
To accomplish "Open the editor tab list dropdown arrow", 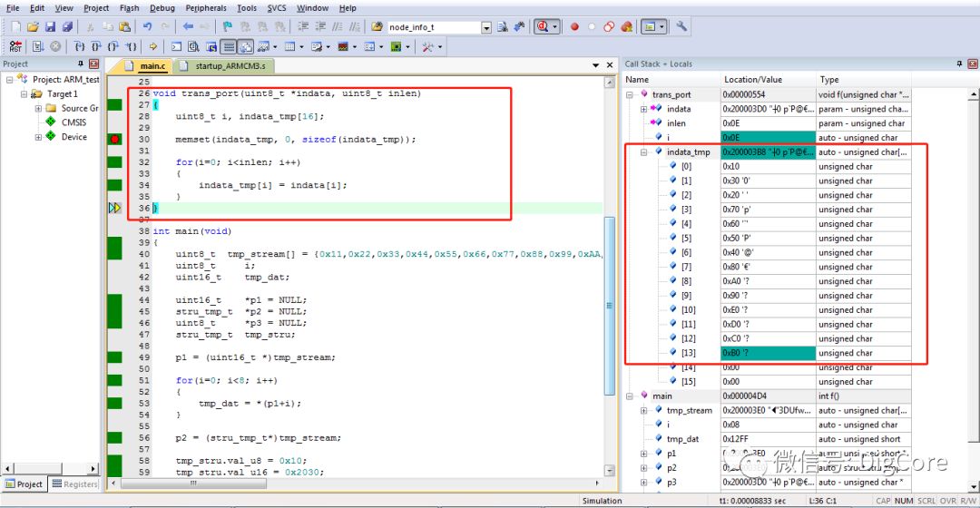I will click(x=595, y=65).
